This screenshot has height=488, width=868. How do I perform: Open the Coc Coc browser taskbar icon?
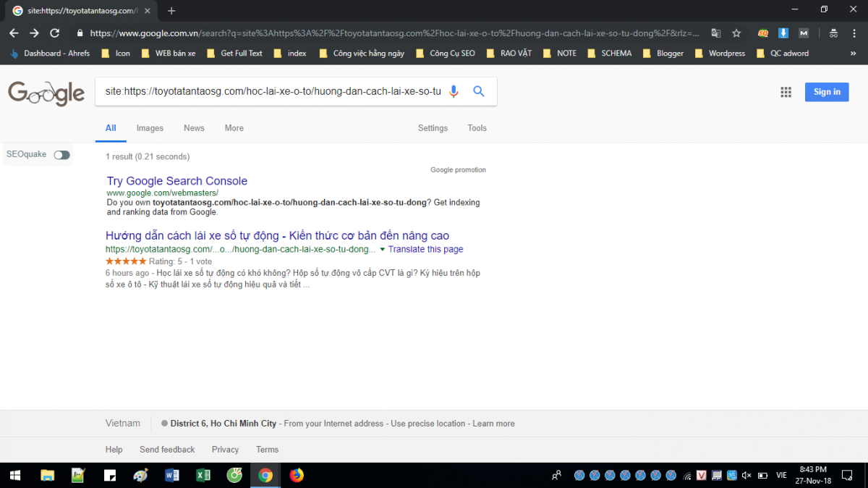pyautogui.click(x=234, y=476)
